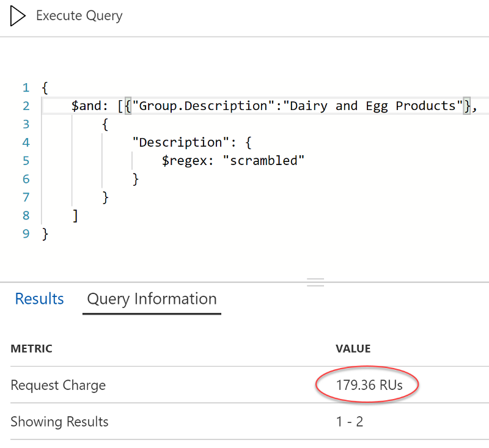Click the 1 - 2 results range value
The image size is (489, 448).
(x=349, y=422)
